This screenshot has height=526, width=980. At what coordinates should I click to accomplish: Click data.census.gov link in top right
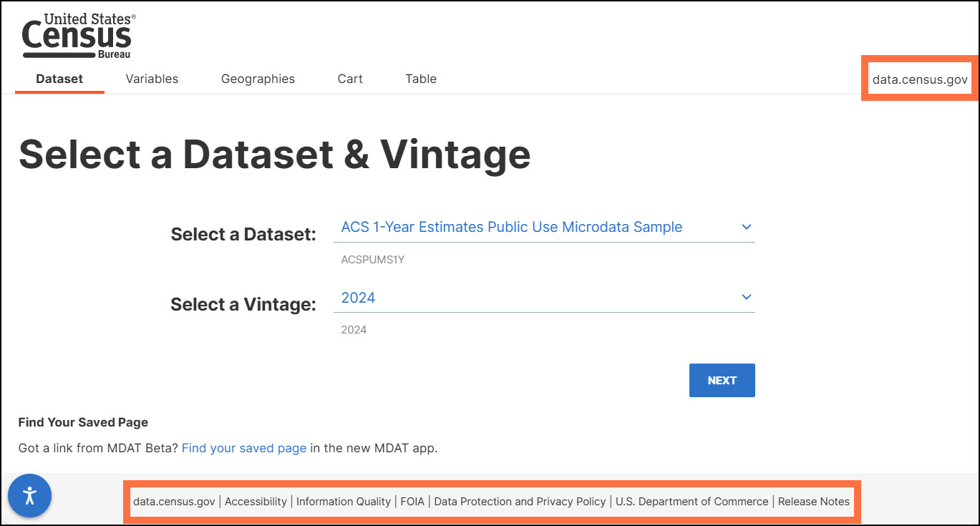[920, 79]
